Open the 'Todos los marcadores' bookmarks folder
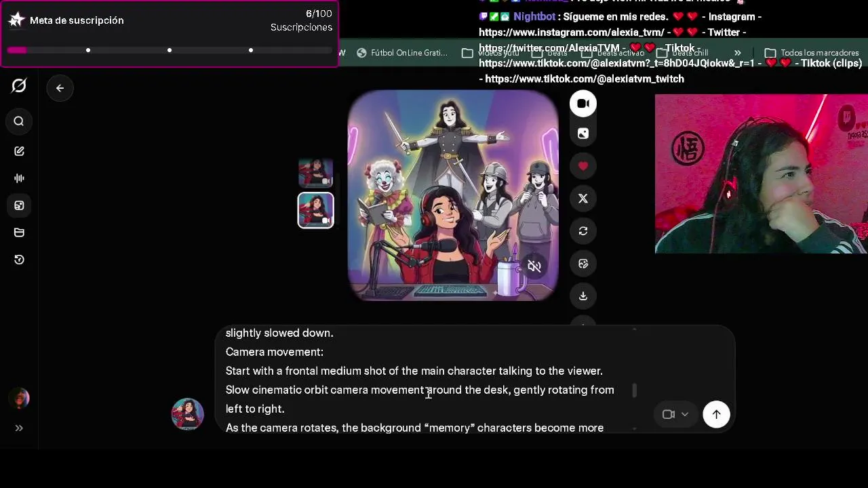 pyautogui.click(x=812, y=53)
